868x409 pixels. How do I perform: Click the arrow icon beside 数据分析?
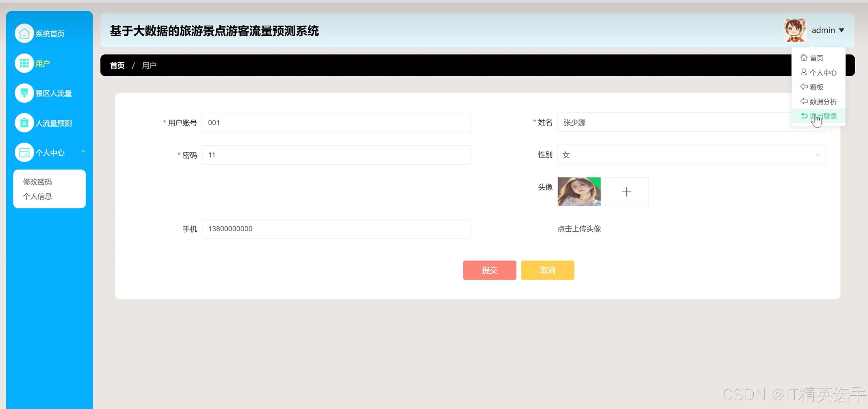pos(804,101)
